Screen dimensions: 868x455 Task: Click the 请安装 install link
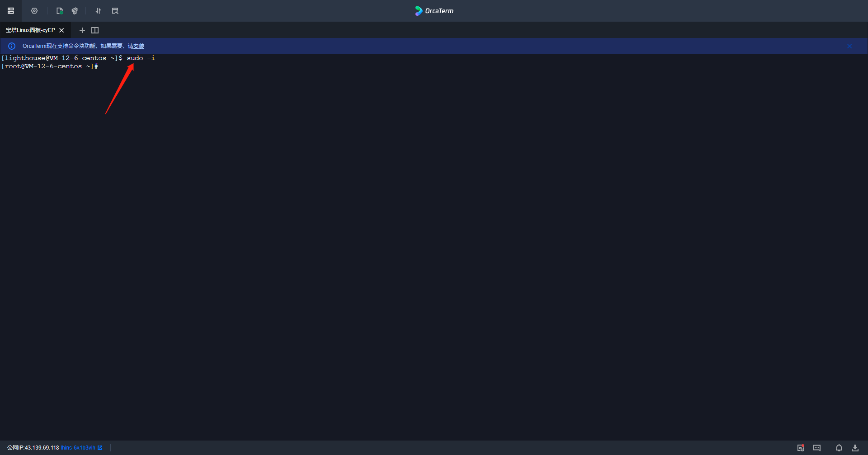[136, 46]
